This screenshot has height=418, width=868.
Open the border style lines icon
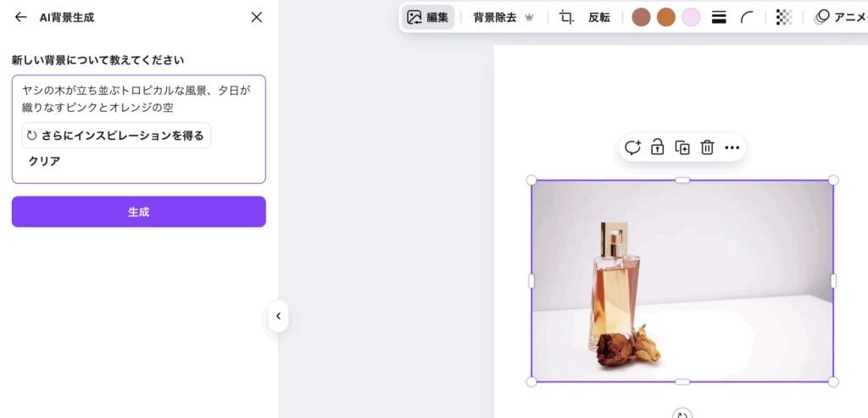point(719,17)
